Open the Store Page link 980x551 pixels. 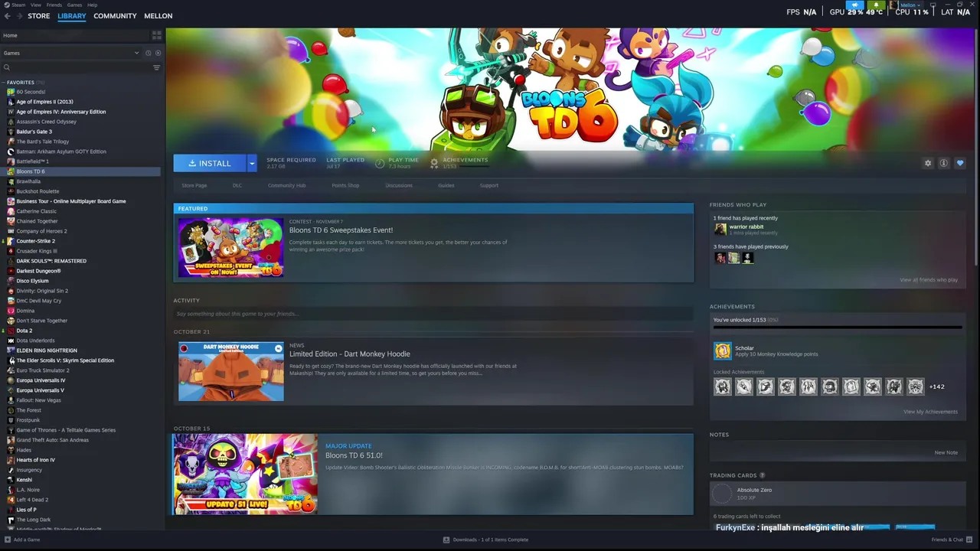194,185
